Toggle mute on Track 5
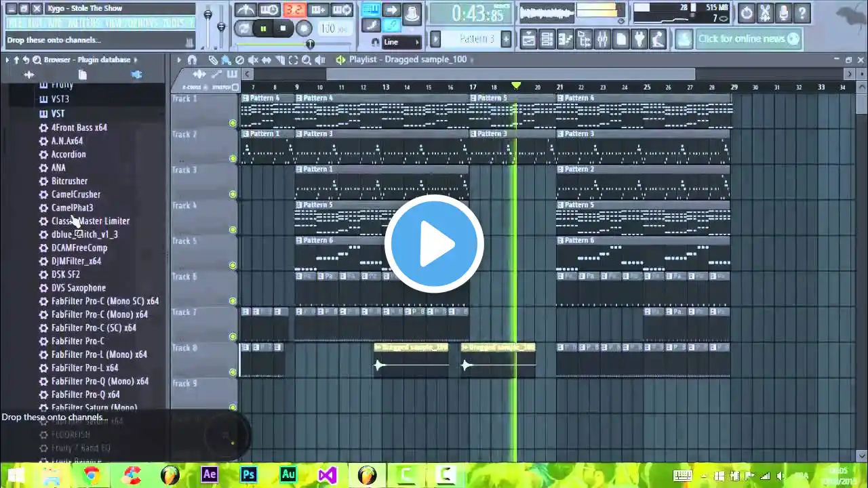This screenshot has height=488, width=868. click(233, 265)
